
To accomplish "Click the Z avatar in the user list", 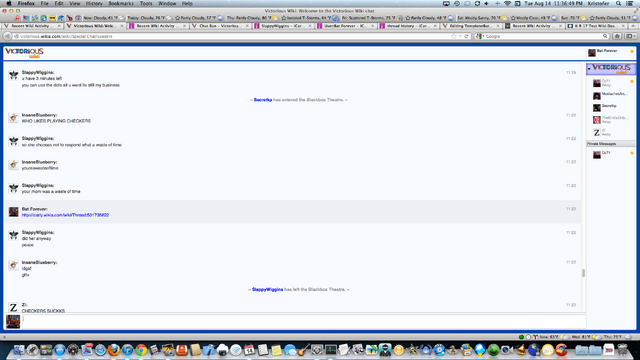I will point(597,133).
